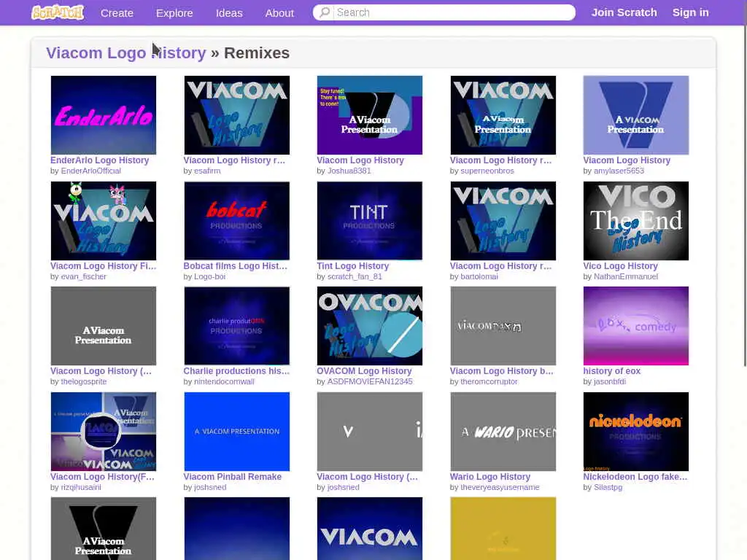Open the Viacom Pinball Remake title link
This screenshot has width=747, height=560.
[233, 477]
